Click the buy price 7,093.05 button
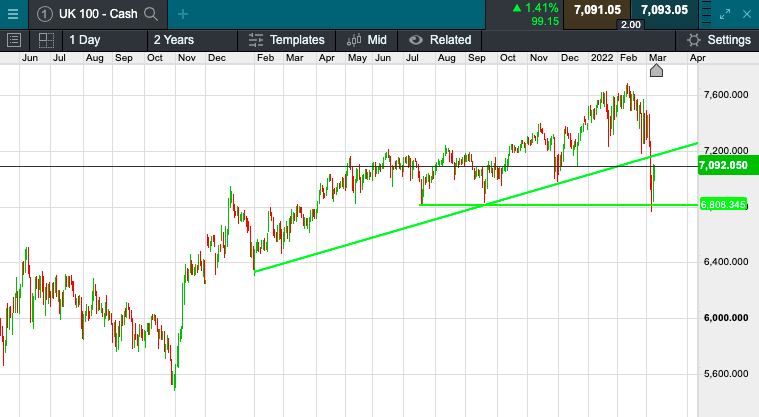This screenshot has height=417, width=759. pos(664,10)
